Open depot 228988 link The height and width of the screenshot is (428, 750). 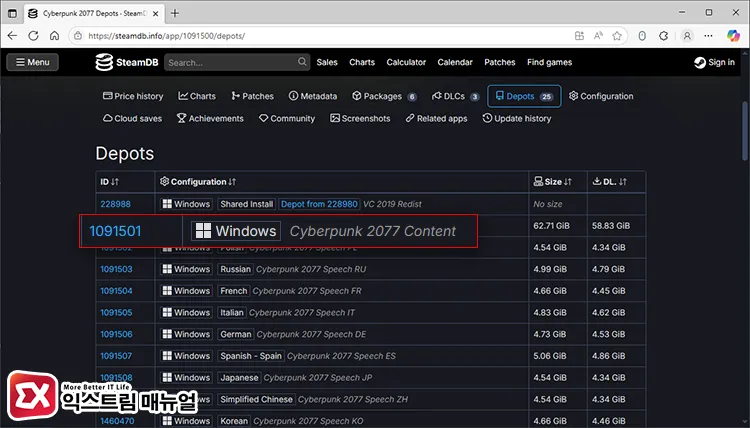click(x=115, y=204)
